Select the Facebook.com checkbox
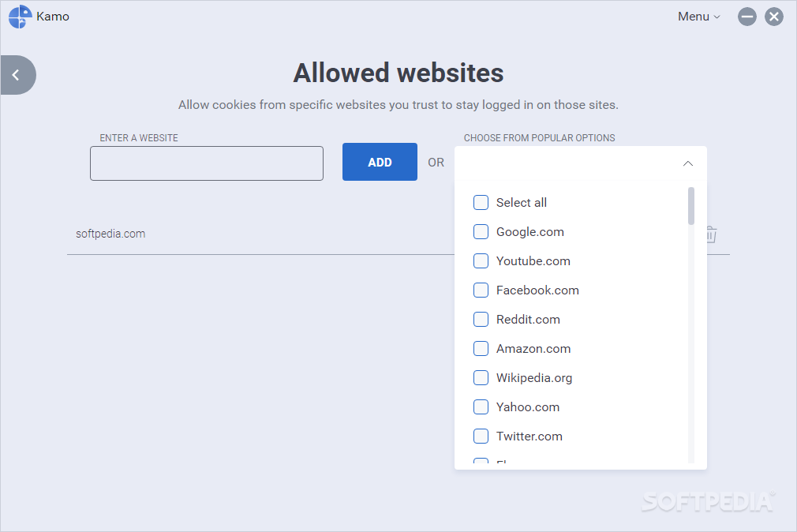Viewport: 797px width, 532px height. coord(481,290)
